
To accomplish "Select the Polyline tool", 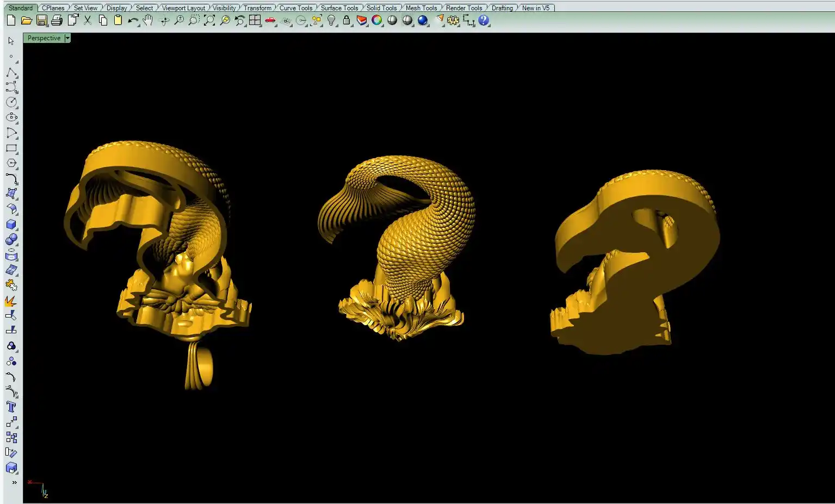I will (x=11, y=72).
